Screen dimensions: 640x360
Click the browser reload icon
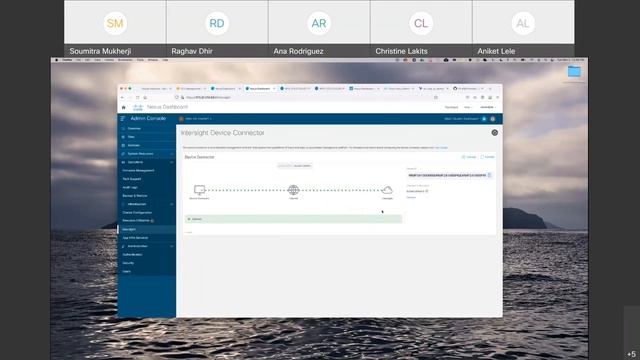(x=138, y=98)
